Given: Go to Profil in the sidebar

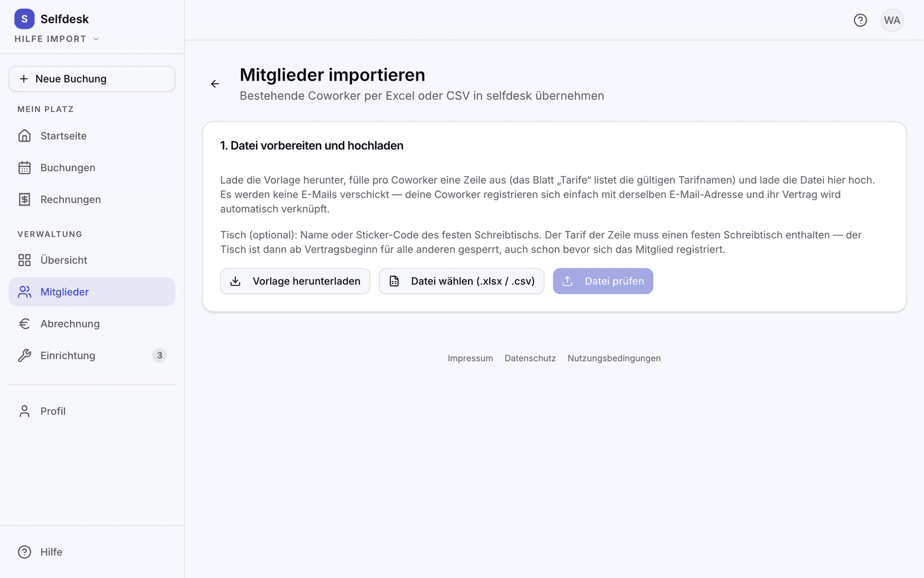Looking at the screenshot, I should 92,411.
